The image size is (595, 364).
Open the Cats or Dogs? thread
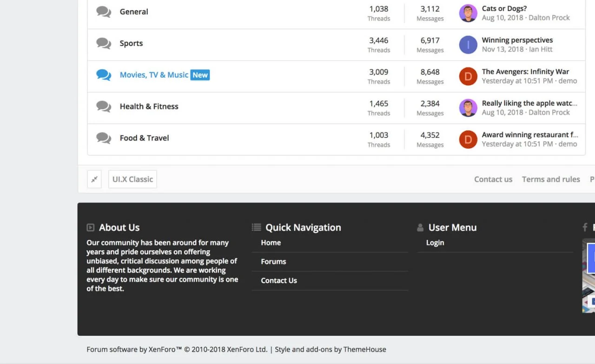[x=504, y=8]
